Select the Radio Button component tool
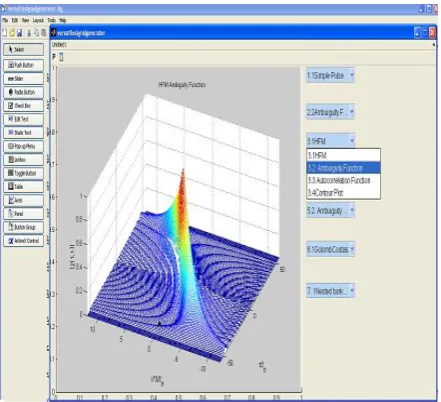441x402 pixels. coord(23,92)
